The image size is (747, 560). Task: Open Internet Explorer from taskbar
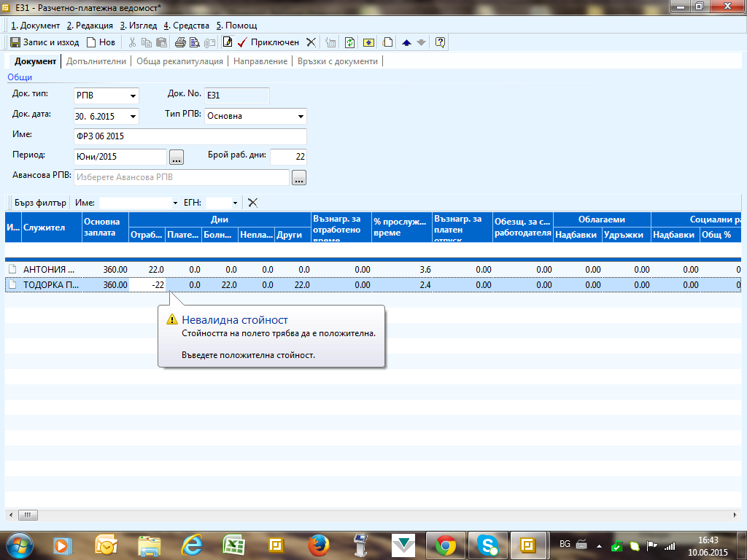pos(192,545)
